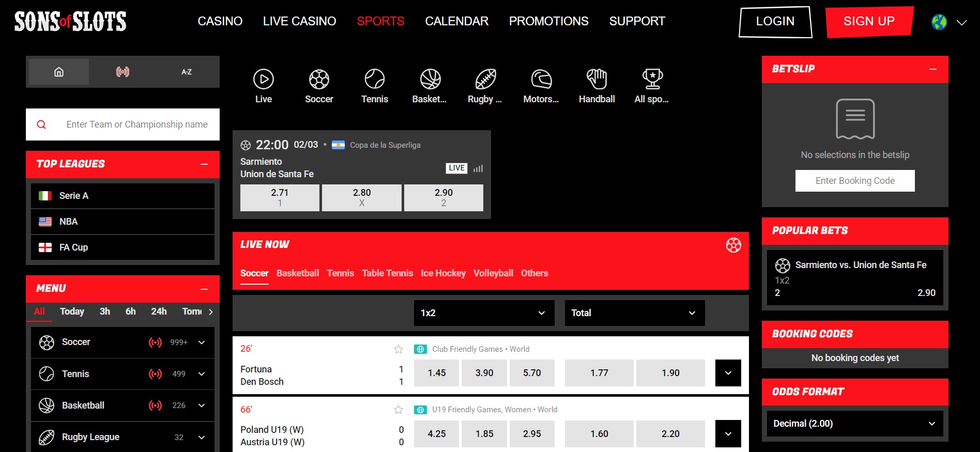Open live Soccer broadcast icon in menu
The image size is (980, 452).
[x=155, y=342]
